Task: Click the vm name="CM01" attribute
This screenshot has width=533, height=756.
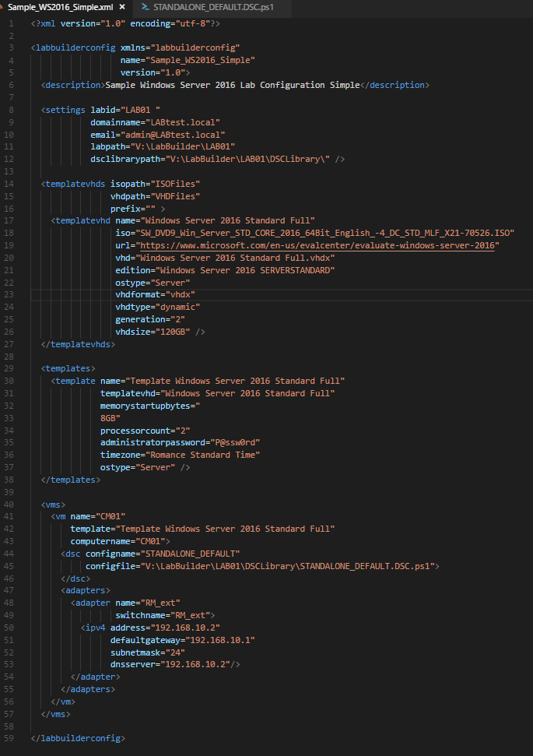Action: coord(98,516)
